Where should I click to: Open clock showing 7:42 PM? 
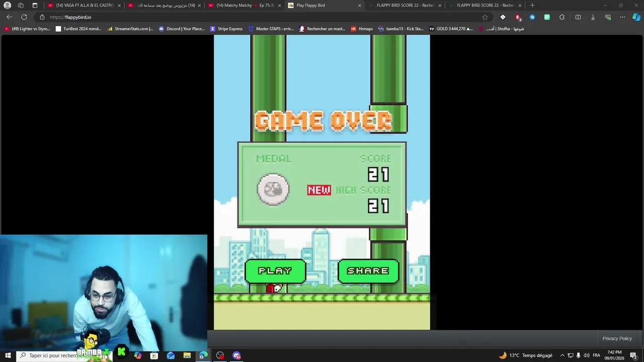[614, 355]
